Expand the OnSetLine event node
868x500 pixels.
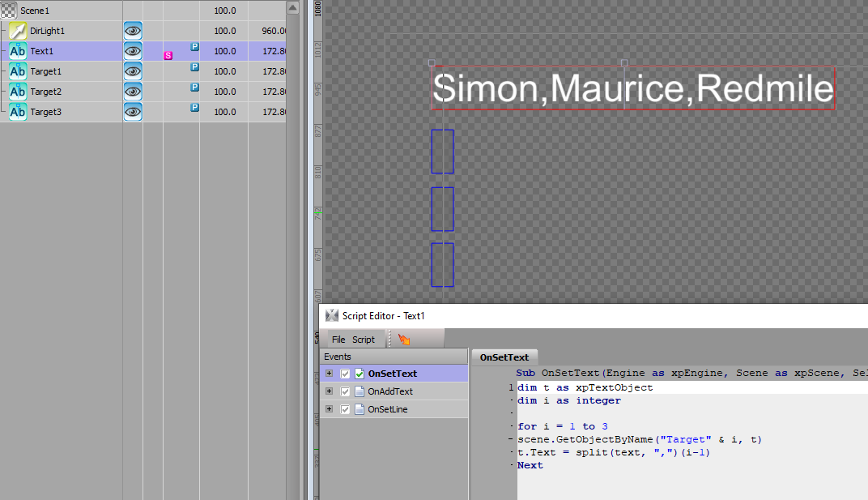click(x=329, y=409)
